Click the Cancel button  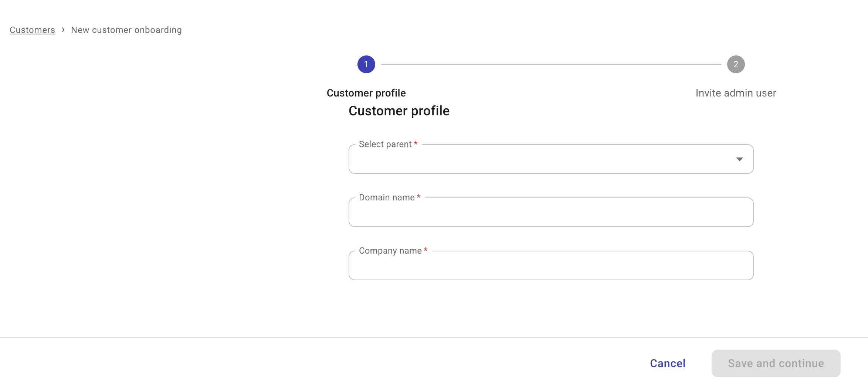coord(667,363)
